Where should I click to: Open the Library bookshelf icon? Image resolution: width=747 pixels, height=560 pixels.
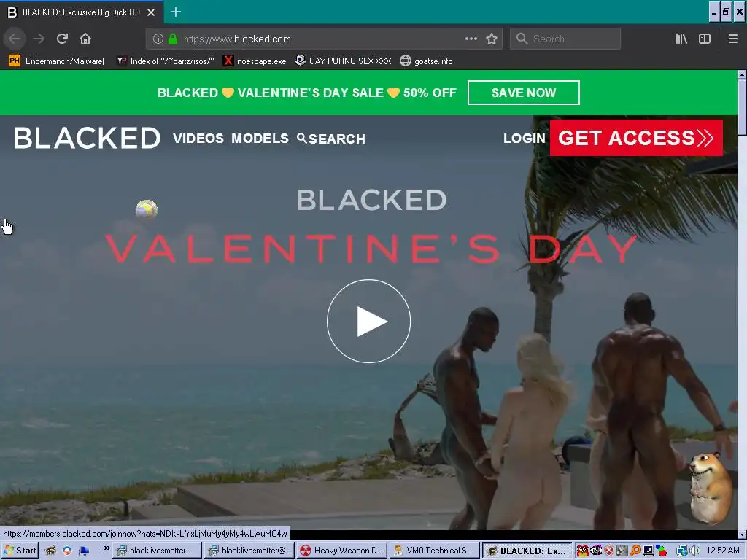(681, 39)
